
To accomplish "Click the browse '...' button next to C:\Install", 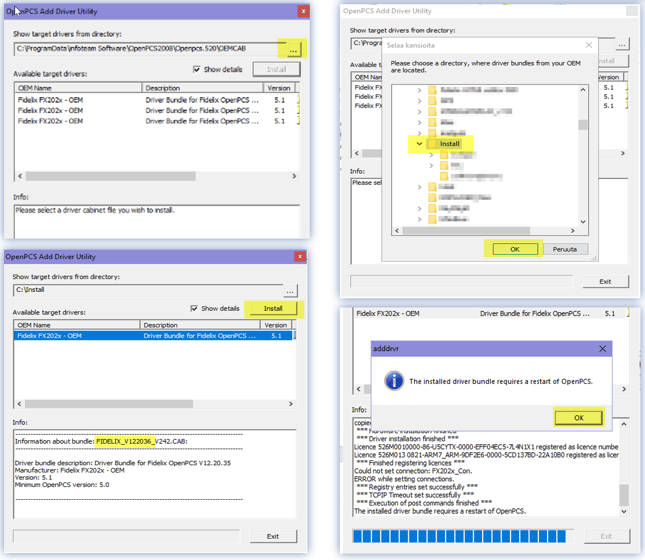I will (x=290, y=291).
